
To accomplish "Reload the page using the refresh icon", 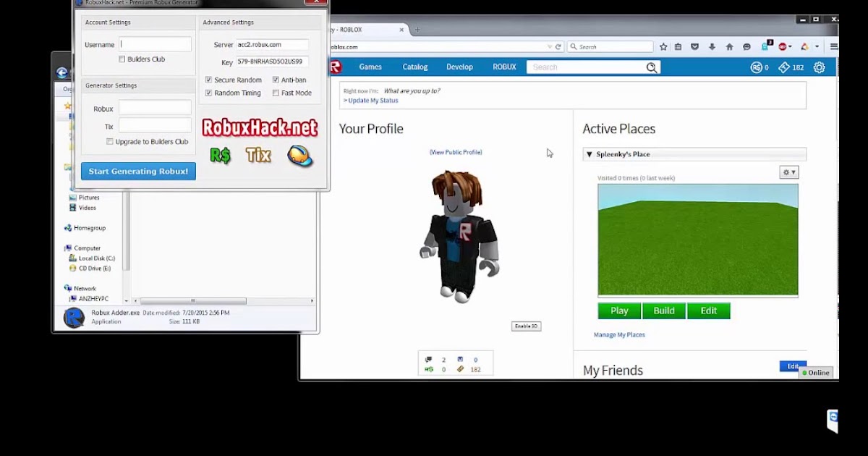I will (x=558, y=46).
